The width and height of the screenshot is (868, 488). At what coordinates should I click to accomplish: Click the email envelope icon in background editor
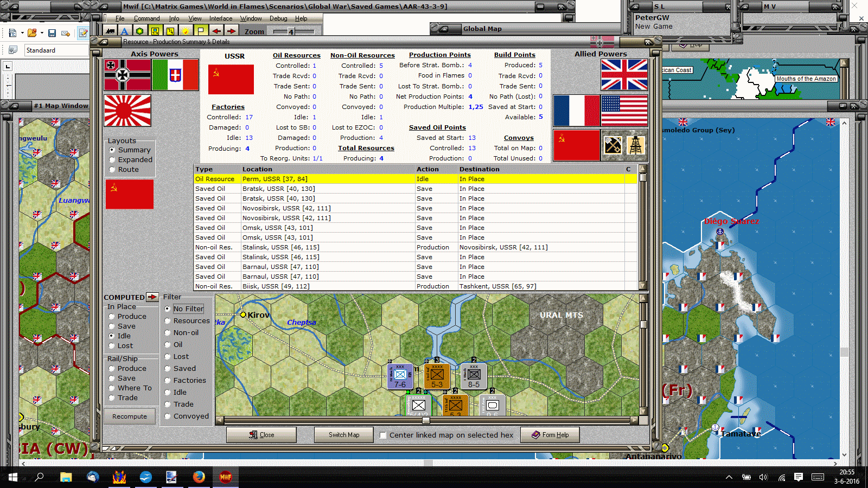click(66, 33)
